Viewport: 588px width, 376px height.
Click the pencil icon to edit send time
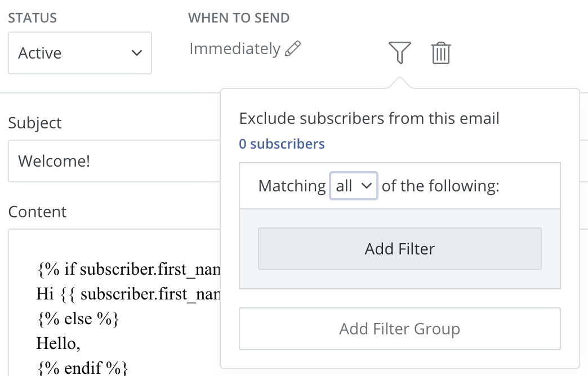(293, 49)
